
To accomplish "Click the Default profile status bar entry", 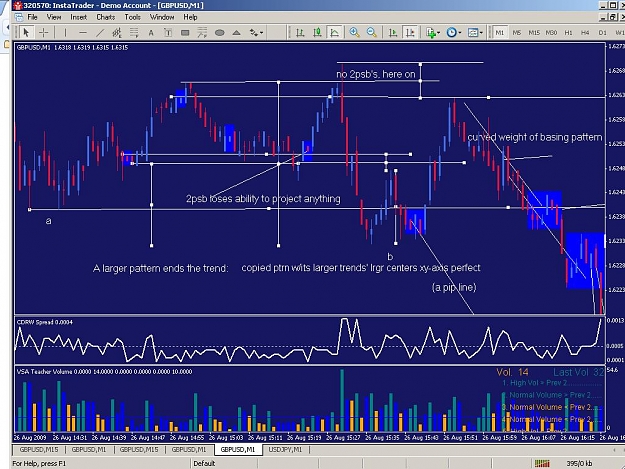I will 204,463.
